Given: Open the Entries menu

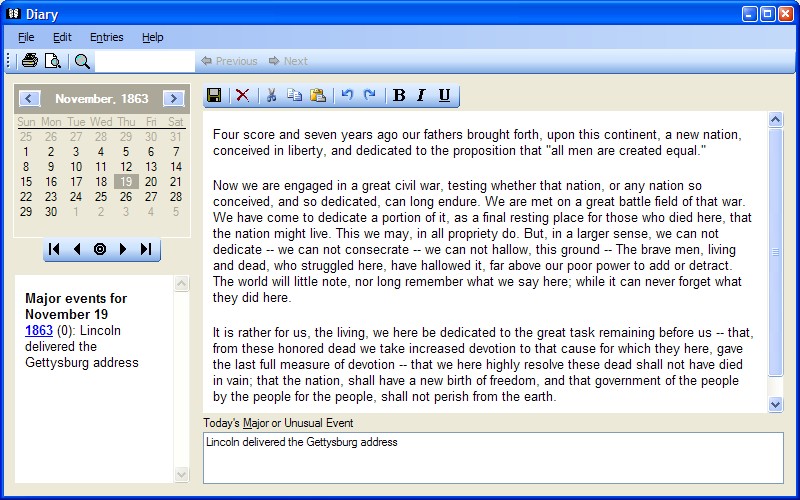Looking at the screenshot, I should click(x=106, y=37).
